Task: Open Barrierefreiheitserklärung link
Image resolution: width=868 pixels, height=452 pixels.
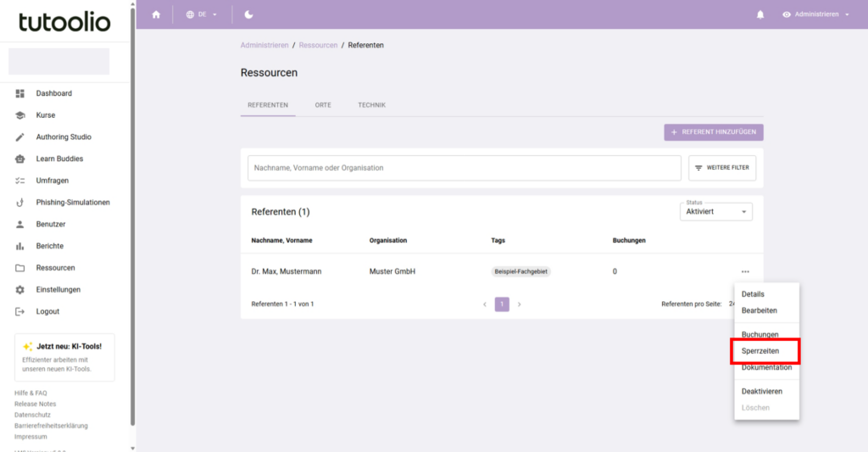Action: click(x=51, y=426)
